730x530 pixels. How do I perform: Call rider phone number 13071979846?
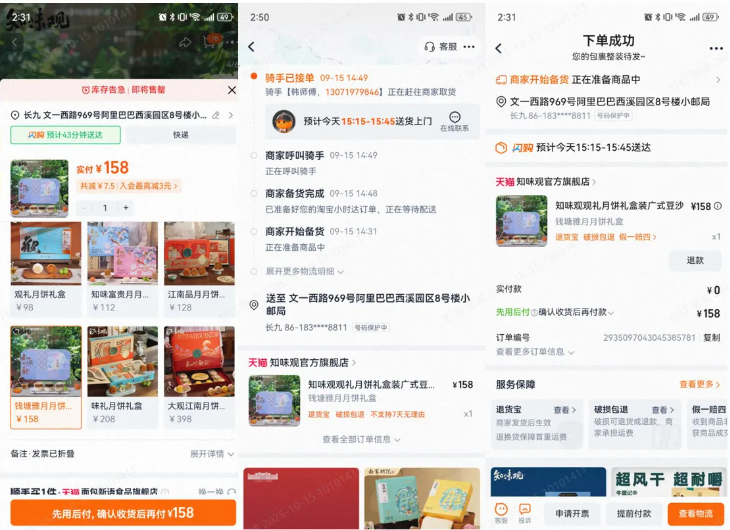(x=352, y=92)
